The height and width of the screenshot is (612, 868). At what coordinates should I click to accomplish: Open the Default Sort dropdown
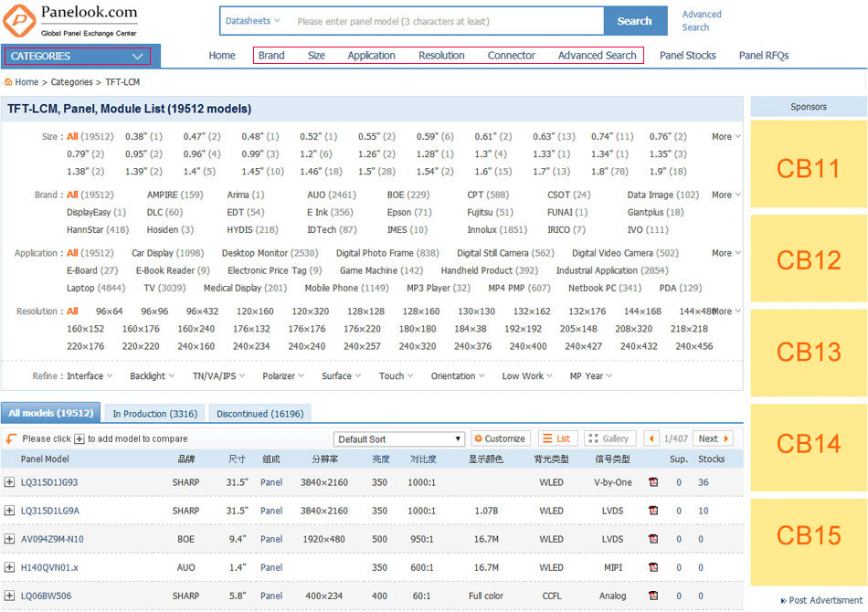[399, 439]
